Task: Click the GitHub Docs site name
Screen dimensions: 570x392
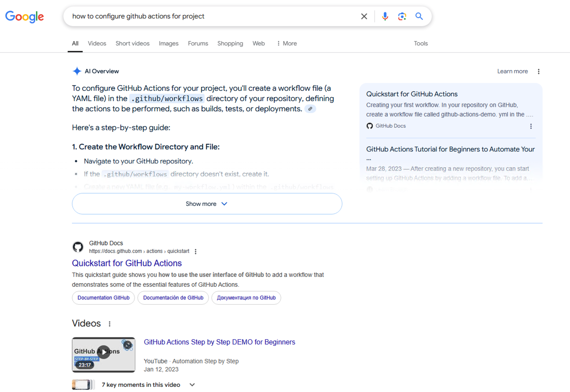Action: 106,243
